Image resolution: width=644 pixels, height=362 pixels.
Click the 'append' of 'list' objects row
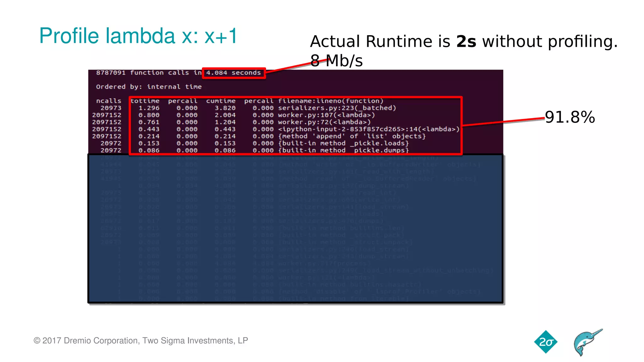pos(352,136)
